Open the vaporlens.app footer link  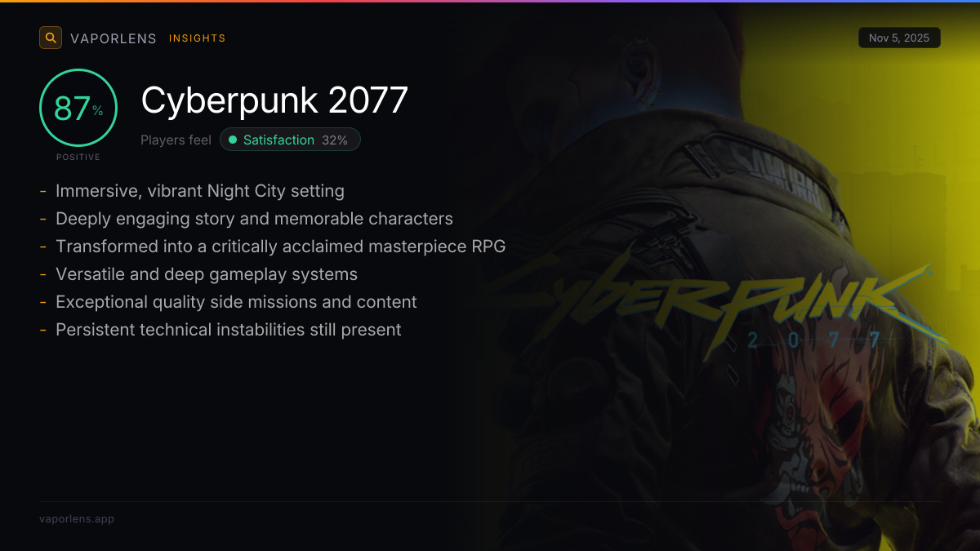[77, 519]
